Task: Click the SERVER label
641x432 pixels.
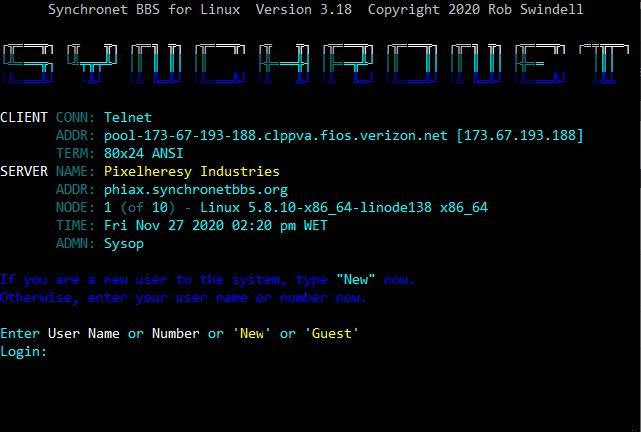Action: click(24, 172)
